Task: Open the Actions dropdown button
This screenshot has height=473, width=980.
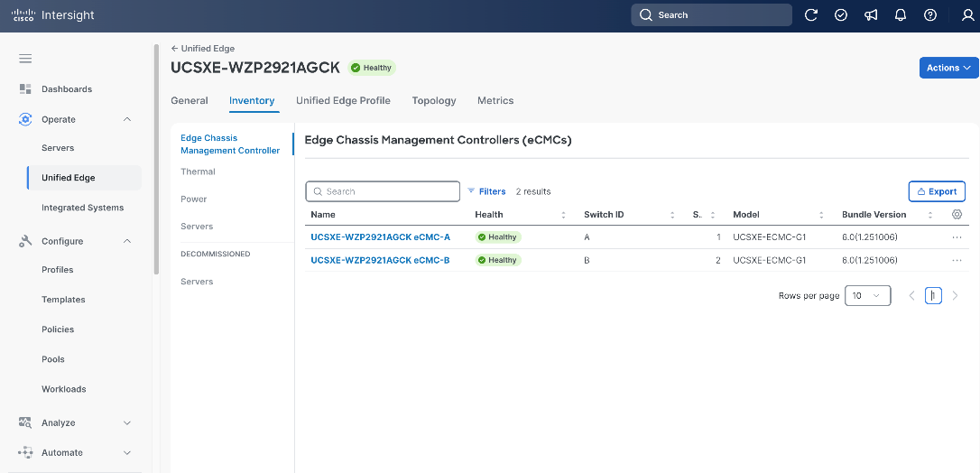Action: click(x=948, y=68)
